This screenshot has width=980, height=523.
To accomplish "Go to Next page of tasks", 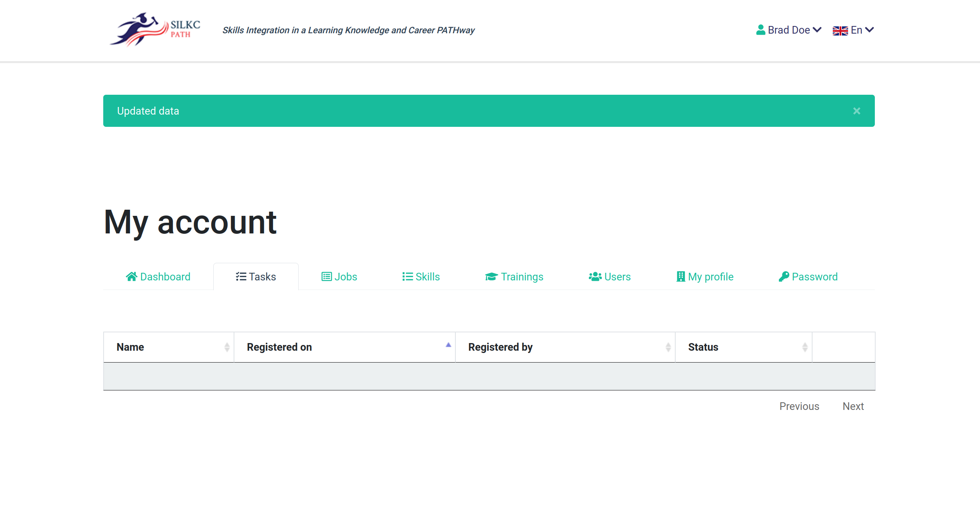I will 853,406.
